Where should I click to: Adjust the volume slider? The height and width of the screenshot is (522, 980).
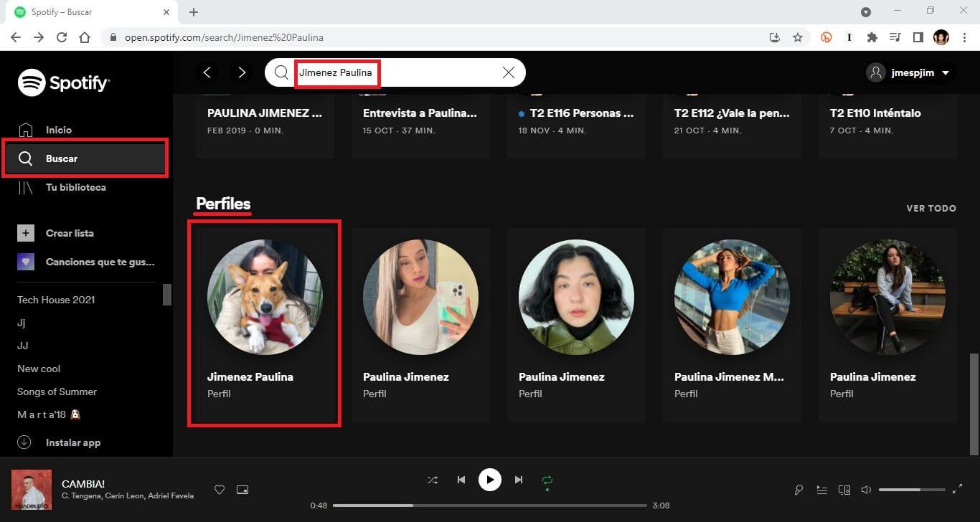click(912, 490)
